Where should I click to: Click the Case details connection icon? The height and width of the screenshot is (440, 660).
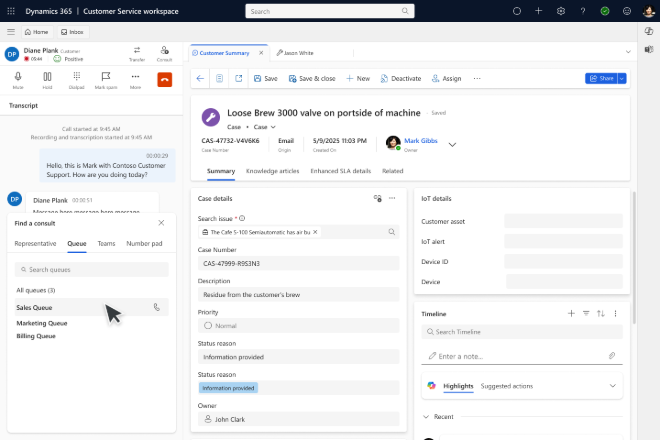click(x=378, y=198)
